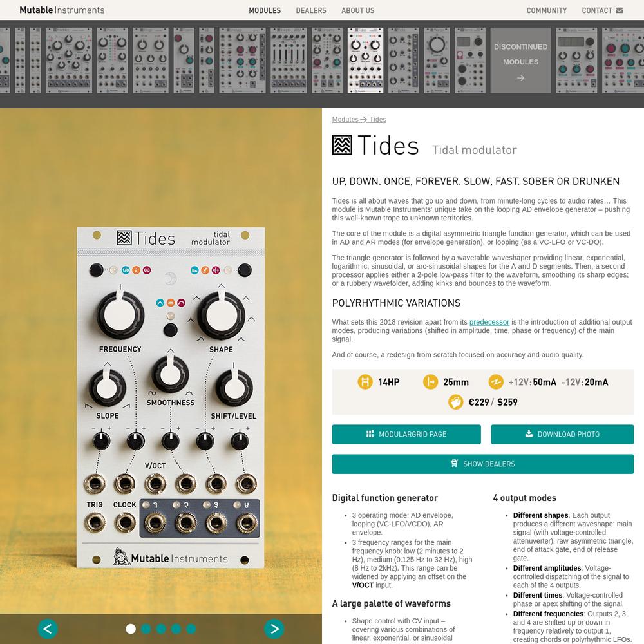Click the Tides wave logo icon
The width and height of the screenshot is (644, 644).
pos(342,145)
